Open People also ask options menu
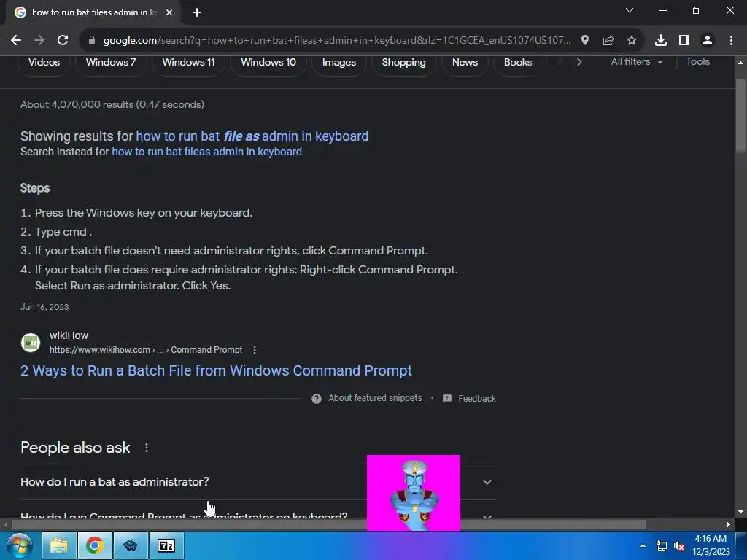This screenshot has height=560, width=747. [146, 448]
